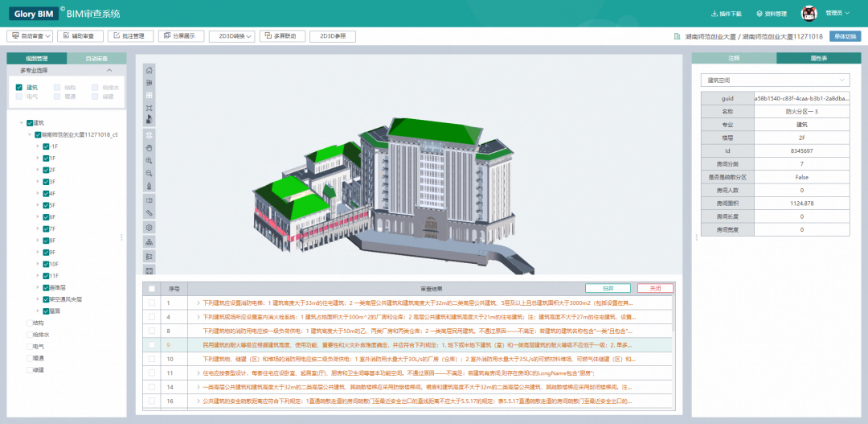Select the pan hand tool

149,148
